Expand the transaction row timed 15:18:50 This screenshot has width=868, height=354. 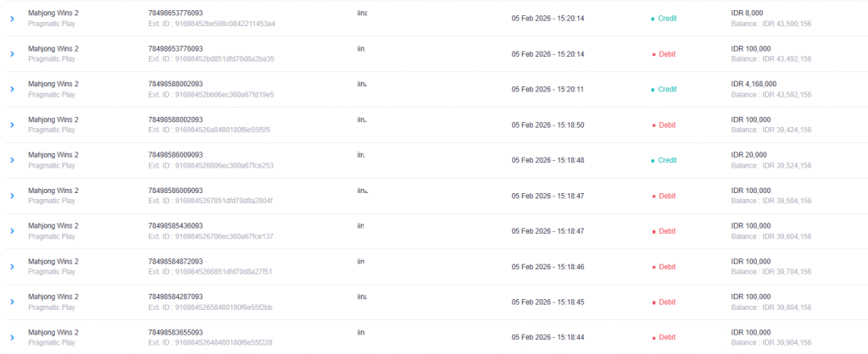12,124
